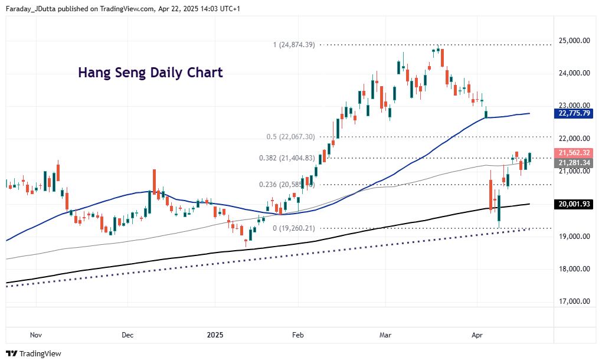
Task: Select the Dec label on the date axis
Action: click(x=127, y=335)
